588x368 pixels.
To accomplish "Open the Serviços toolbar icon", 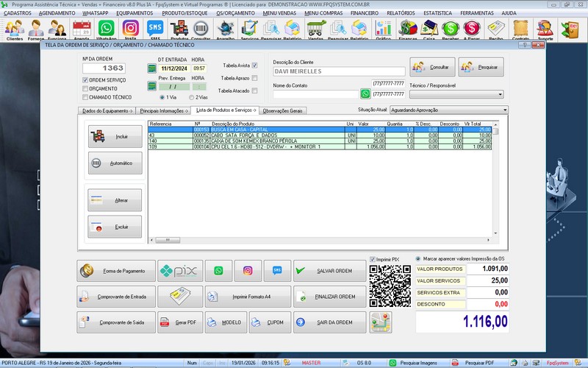I will tap(249, 29).
